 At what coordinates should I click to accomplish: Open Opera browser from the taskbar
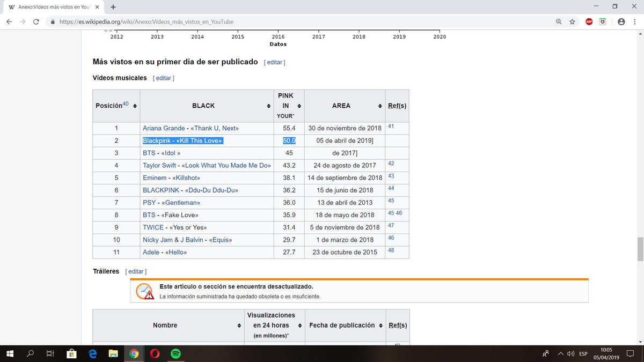[155, 353]
